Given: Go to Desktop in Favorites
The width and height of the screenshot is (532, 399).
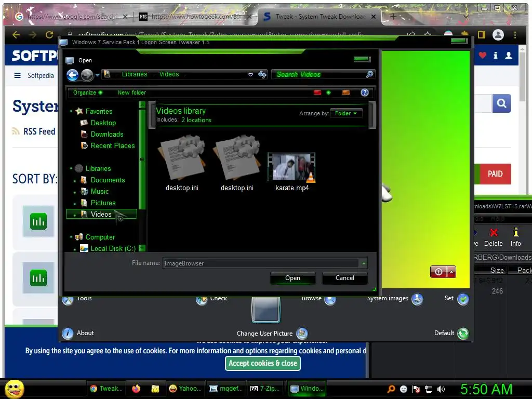Looking at the screenshot, I should click(x=103, y=123).
